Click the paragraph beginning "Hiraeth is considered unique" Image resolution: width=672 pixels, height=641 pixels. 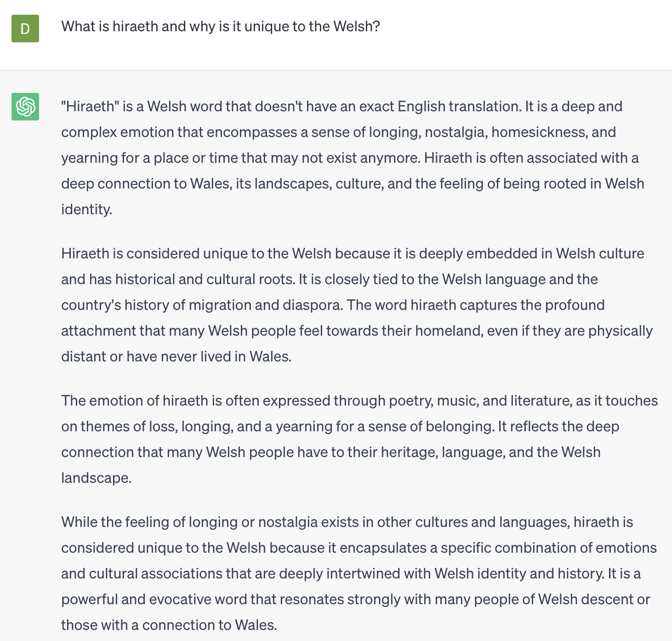tap(357, 305)
